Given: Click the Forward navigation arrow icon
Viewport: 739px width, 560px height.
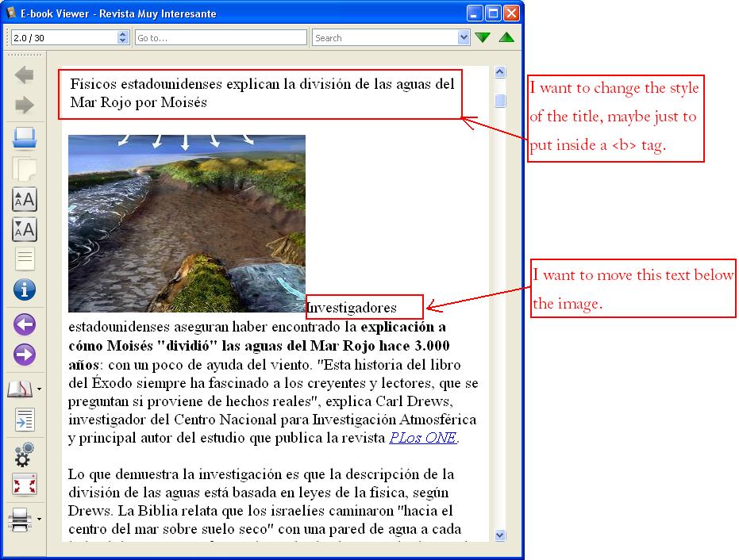Looking at the screenshot, I should click(24, 105).
